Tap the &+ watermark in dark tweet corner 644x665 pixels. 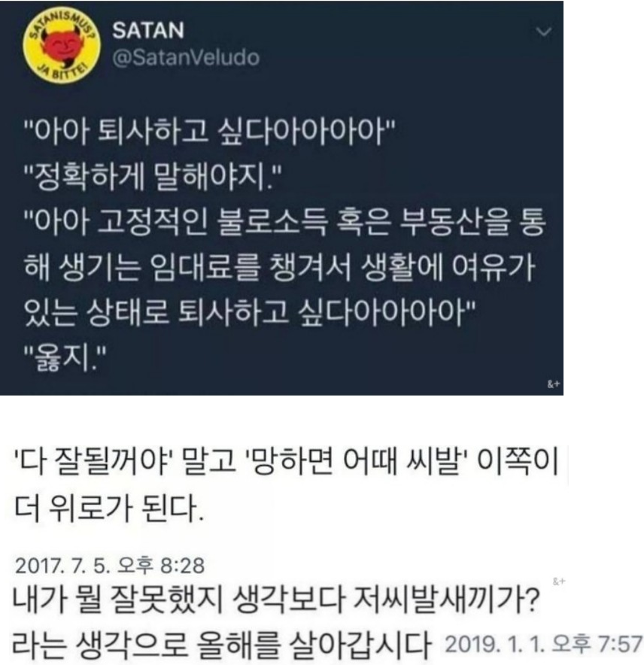[x=554, y=384]
